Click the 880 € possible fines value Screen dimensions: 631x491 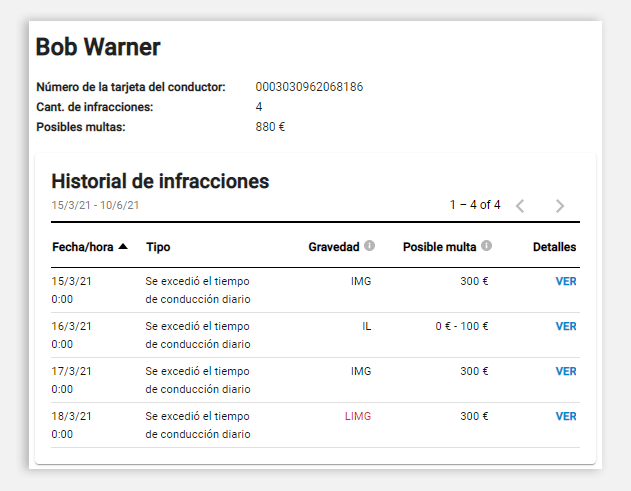coord(270,127)
